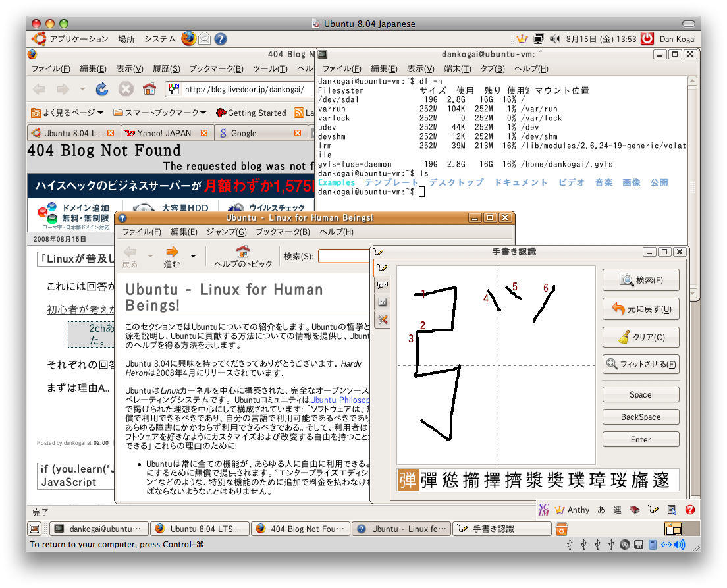Expand Firefox history dropdown arrow
Image resolution: width=727 pixels, height=588 pixels.
tap(82, 89)
